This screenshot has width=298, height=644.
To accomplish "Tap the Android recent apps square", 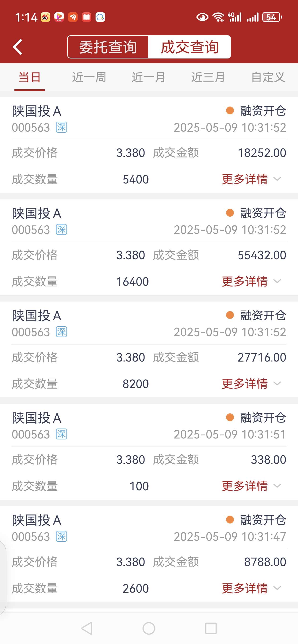I will click(x=211, y=628).
